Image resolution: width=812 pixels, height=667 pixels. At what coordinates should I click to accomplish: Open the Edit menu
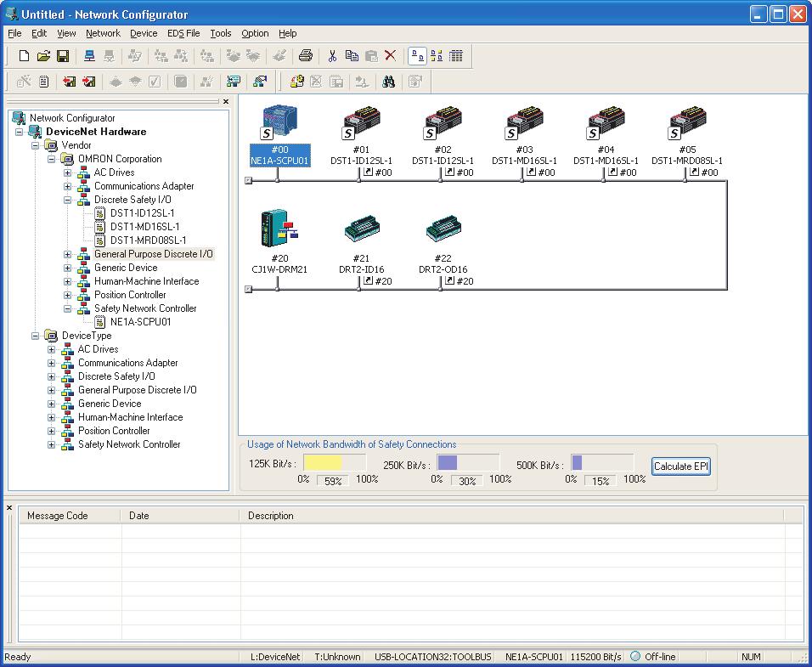click(39, 33)
